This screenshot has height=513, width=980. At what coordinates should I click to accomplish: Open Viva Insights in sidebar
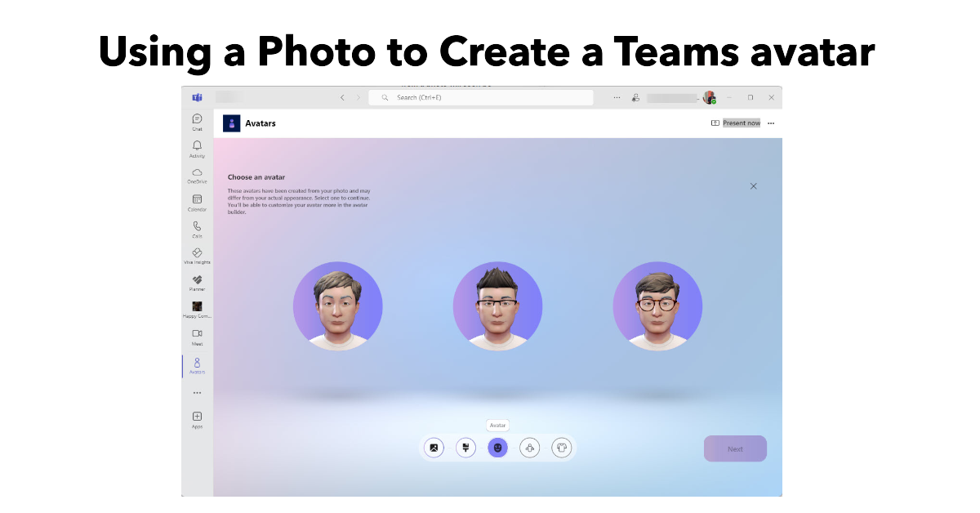(197, 254)
